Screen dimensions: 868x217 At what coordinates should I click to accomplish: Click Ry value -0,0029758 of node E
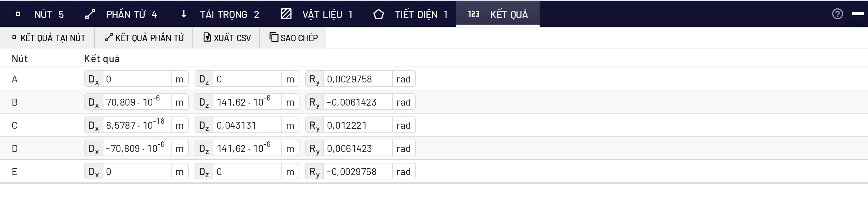coord(358,171)
